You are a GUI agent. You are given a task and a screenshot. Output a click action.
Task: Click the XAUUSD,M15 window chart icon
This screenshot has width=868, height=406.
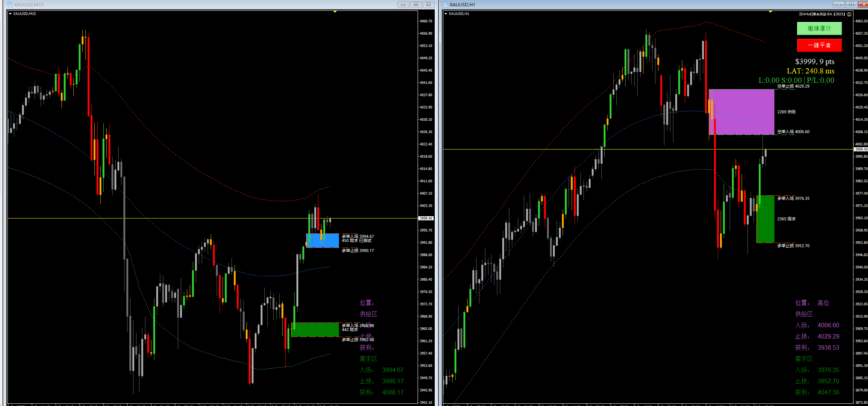10,4
